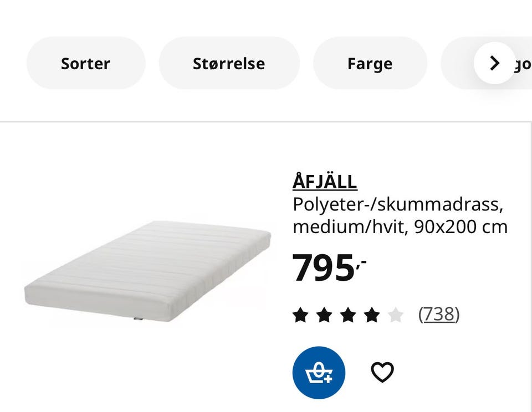
Task: Click the Polyeter-/skummadrass description line
Action: click(398, 204)
